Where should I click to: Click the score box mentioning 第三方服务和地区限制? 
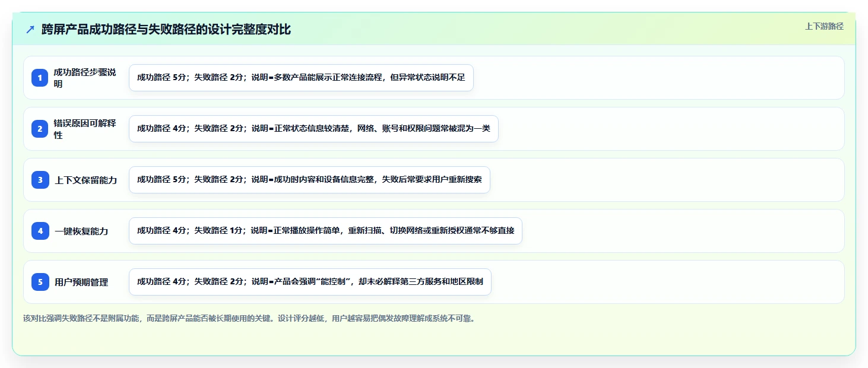point(310,282)
